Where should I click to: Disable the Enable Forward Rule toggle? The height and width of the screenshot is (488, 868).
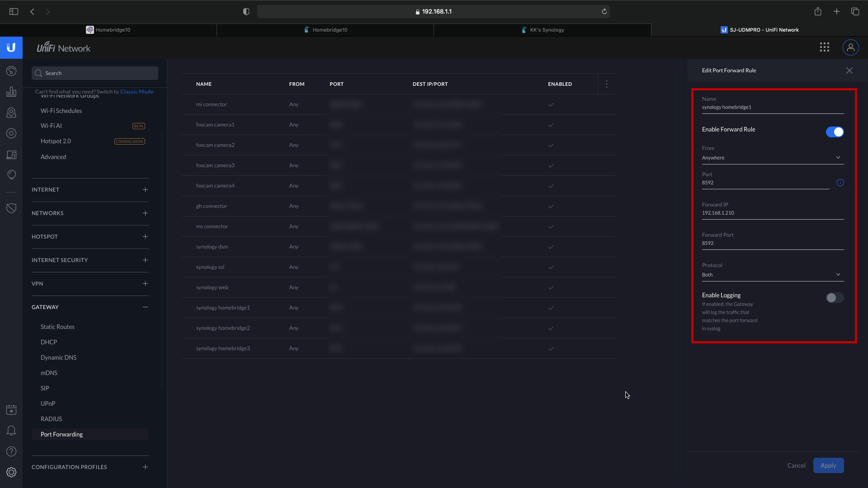tap(834, 132)
